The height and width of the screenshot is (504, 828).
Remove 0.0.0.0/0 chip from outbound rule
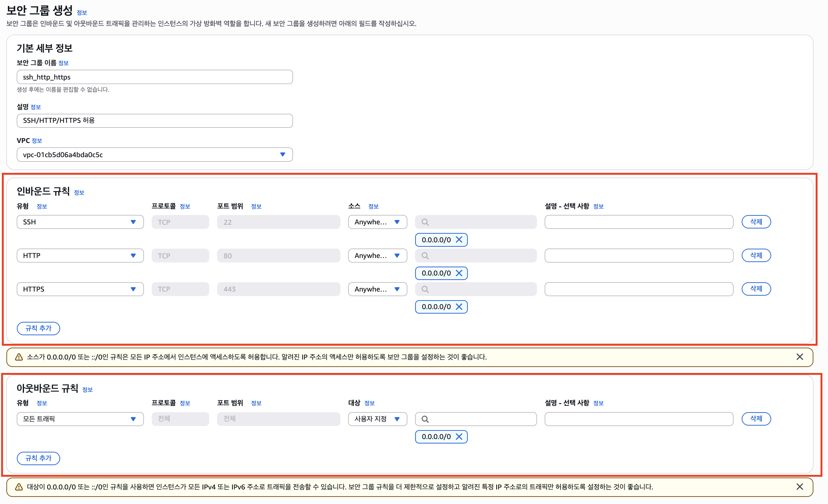click(x=459, y=437)
